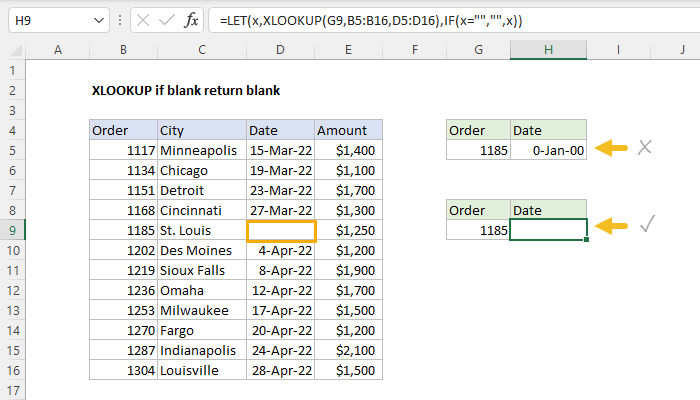Image resolution: width=700 pixels, height=400 pixels.
Task: Click the cancel formula X icon
Action: (x=143, y=20)
